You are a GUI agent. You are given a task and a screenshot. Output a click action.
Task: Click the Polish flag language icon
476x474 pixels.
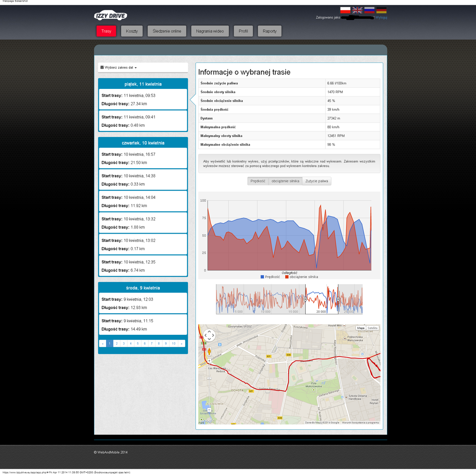click(x=345, y=10)
